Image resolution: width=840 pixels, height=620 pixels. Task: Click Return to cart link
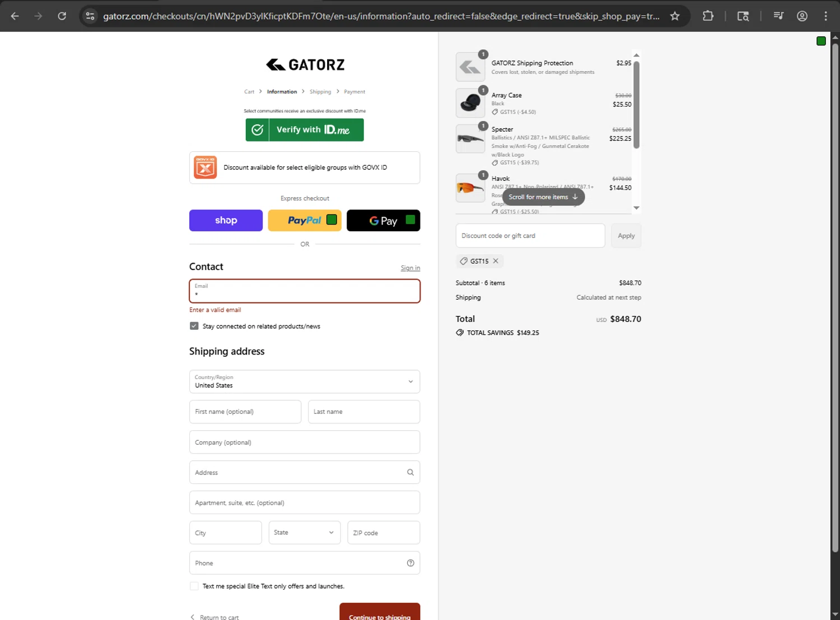click(x=214, y=617)
